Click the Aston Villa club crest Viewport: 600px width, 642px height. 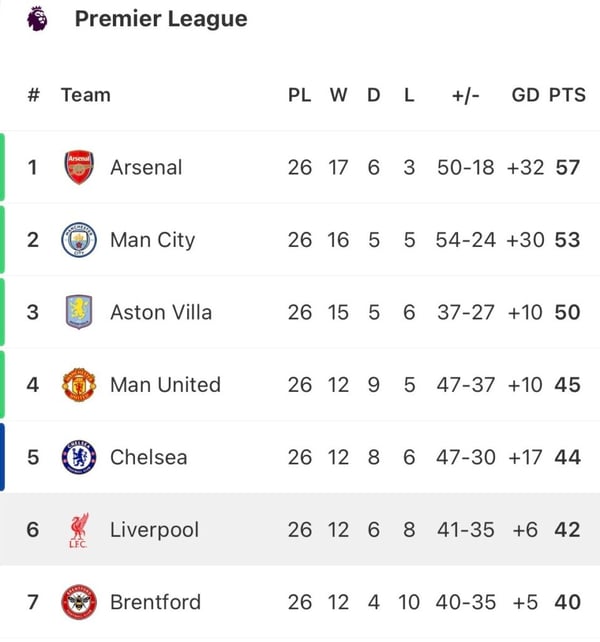click(78, 312)
